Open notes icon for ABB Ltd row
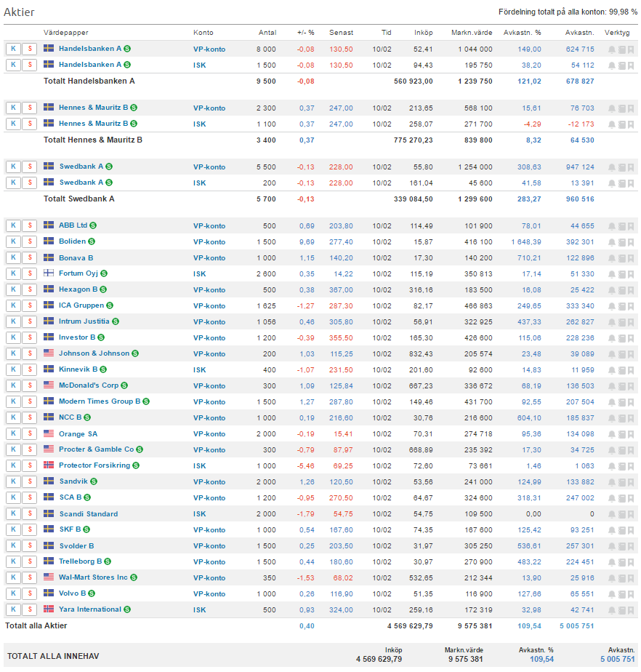 click(x=621, y=226)
